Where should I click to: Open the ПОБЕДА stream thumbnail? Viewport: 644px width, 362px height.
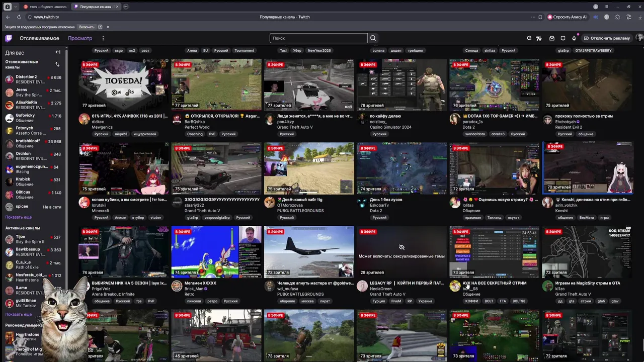124,84
